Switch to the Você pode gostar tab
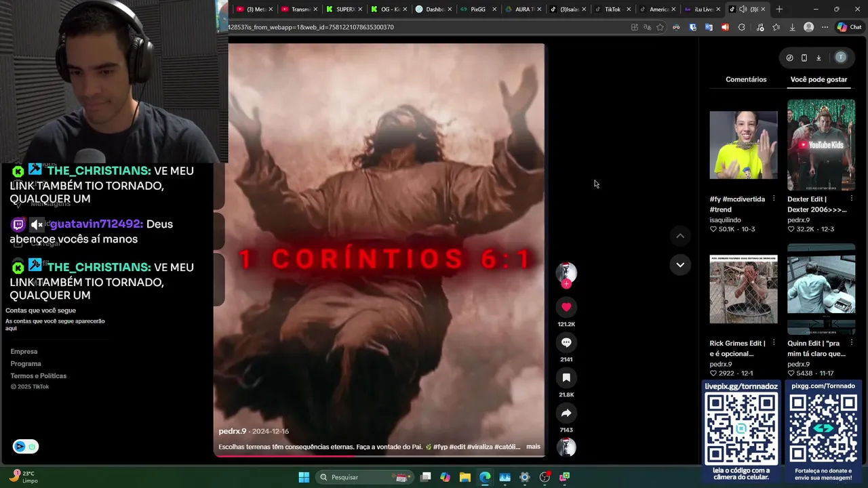 pos(818,79)
